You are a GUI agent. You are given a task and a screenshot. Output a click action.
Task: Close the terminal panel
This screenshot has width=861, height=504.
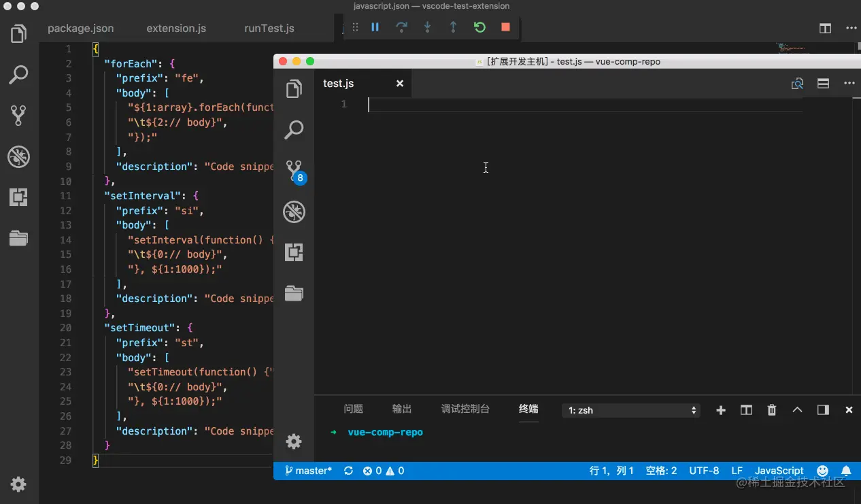[x=849, y=410]
